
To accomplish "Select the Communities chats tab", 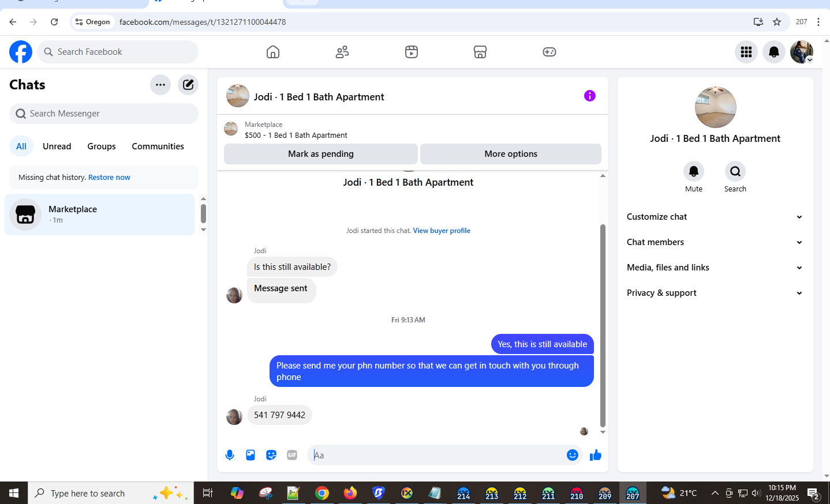I will (x=158, y=146).
